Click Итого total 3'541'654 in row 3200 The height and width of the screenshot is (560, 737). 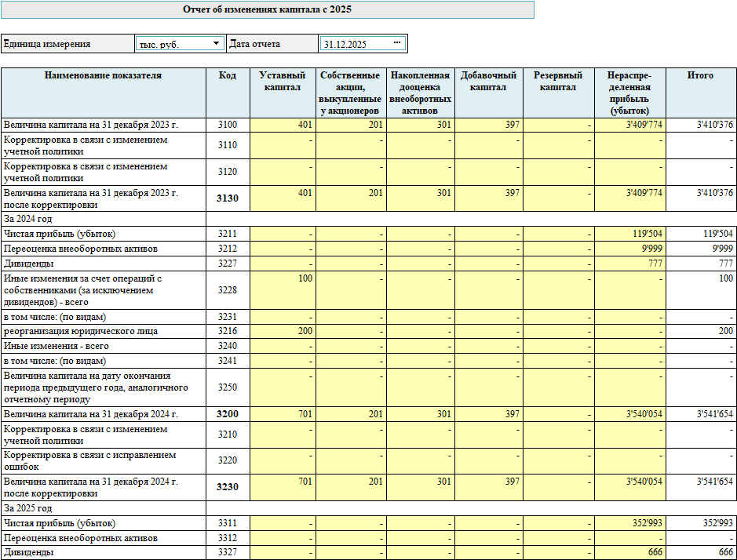pyautogui.click(x=700, y=414)
